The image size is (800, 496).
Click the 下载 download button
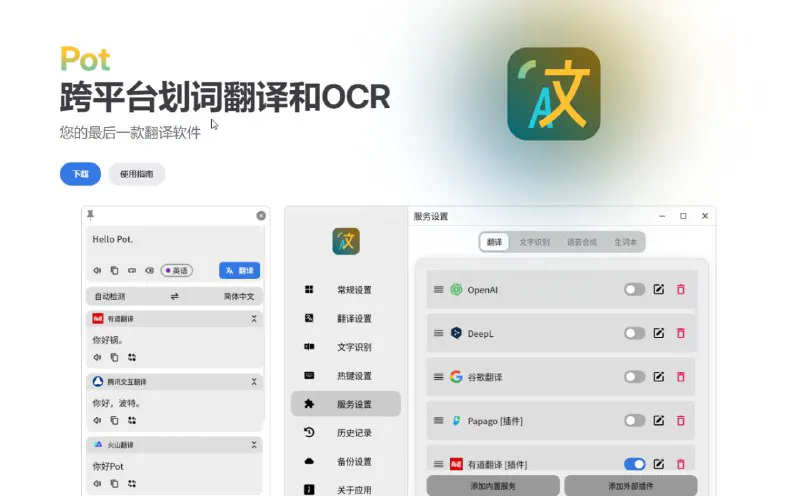coord(80,174)
